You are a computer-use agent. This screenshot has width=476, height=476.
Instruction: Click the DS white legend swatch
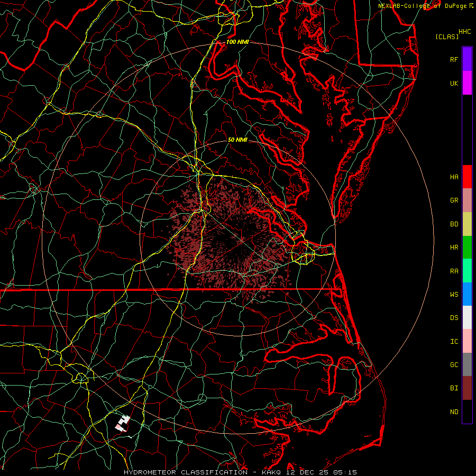tap(467, 317)
